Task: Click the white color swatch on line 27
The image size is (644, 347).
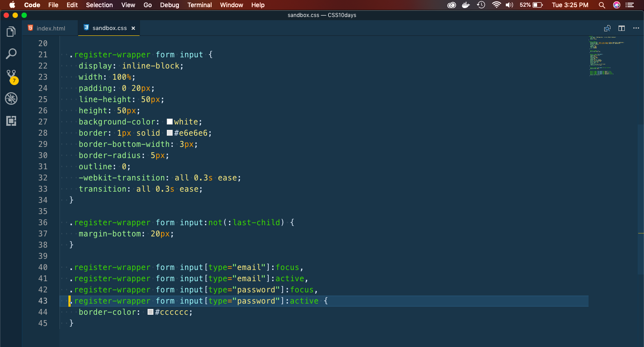Action: click(169, 122)
